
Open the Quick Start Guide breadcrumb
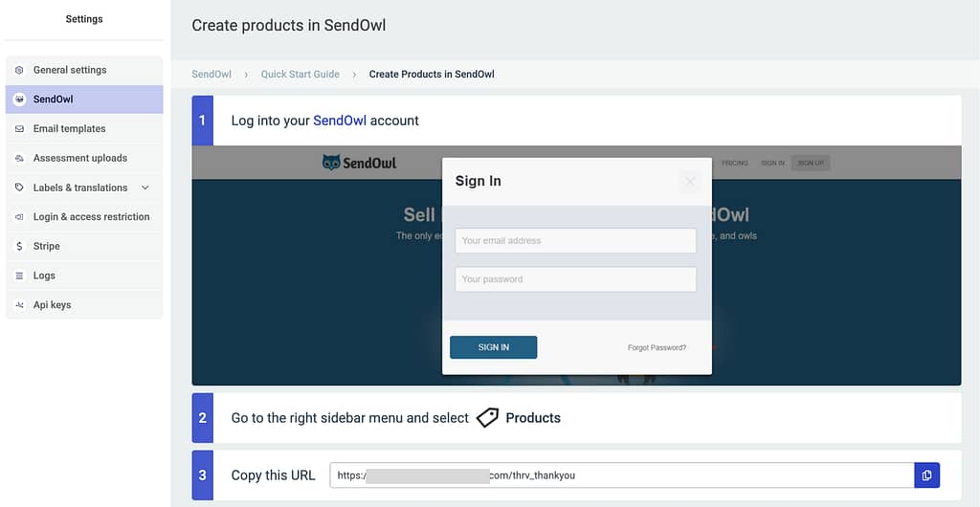pyautogui.click(x=300, y=74)
